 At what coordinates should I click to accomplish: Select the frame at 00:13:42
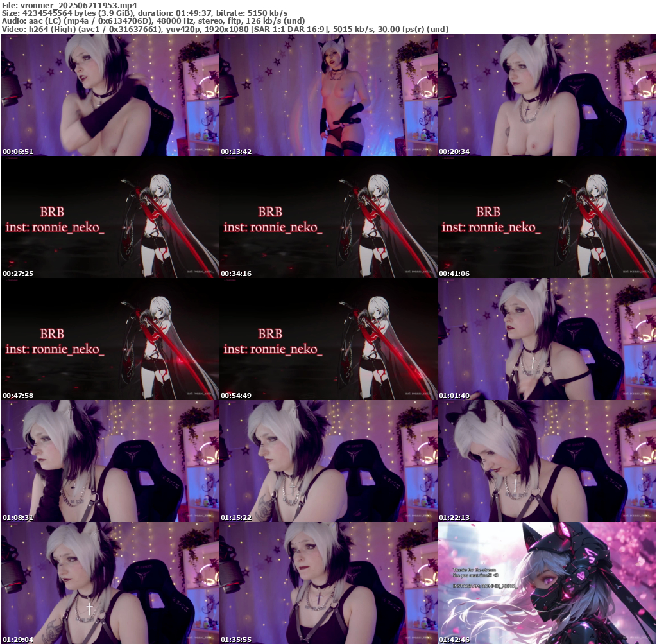pyautogui.click(x=328, y=95)
